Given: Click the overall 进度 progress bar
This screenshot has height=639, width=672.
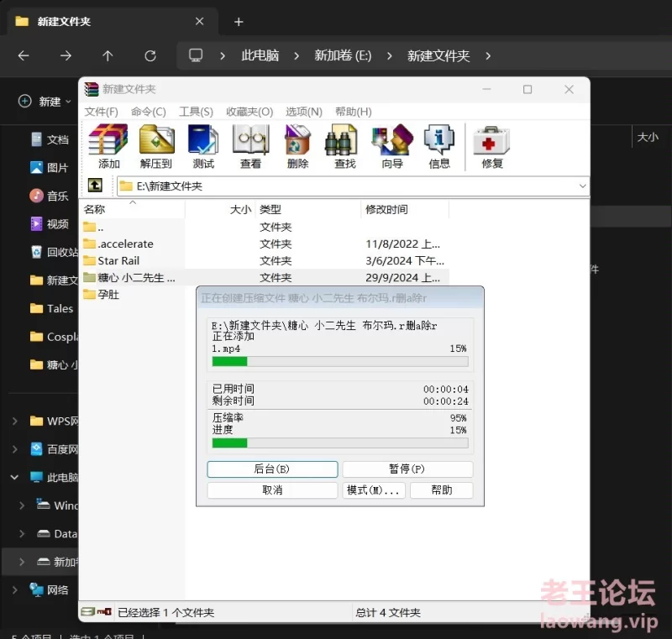Looking at the screenshot, I should pyautogui.click(x=339, y=443).
